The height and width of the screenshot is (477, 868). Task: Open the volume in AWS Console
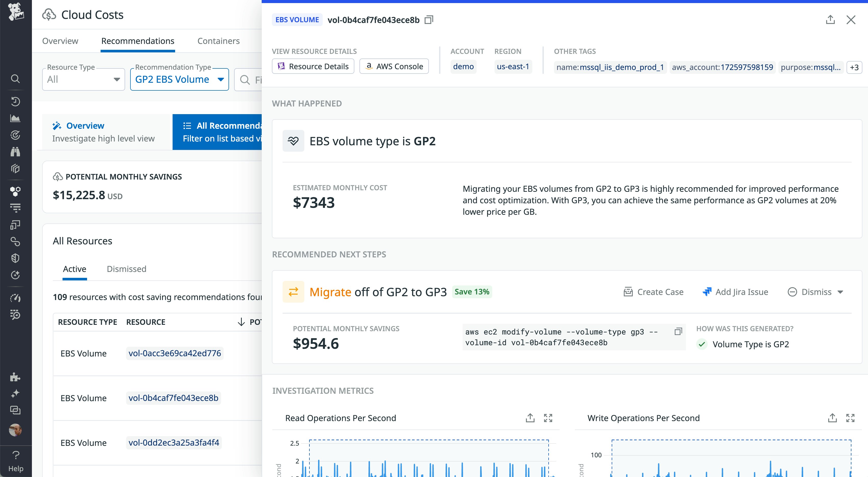pyautogui.click(x=394, y=66)
